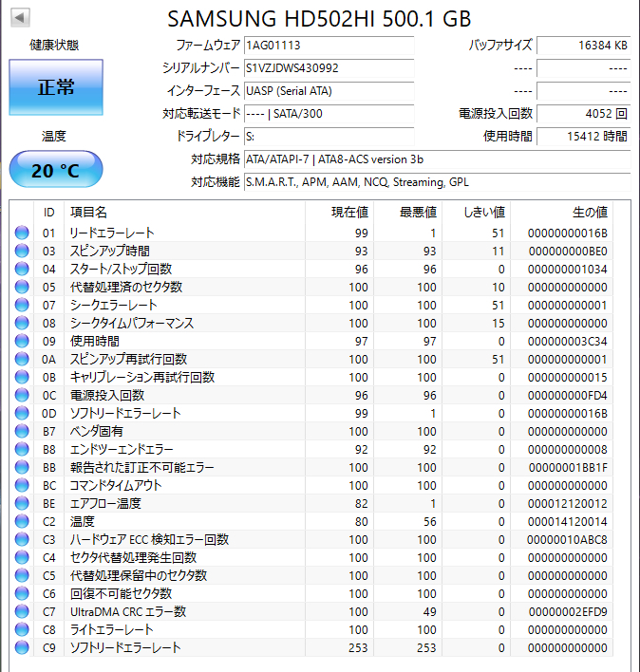Click status orb for C4 セクタ代替処理発生回数
640x672 pixels.
[22, 557]
